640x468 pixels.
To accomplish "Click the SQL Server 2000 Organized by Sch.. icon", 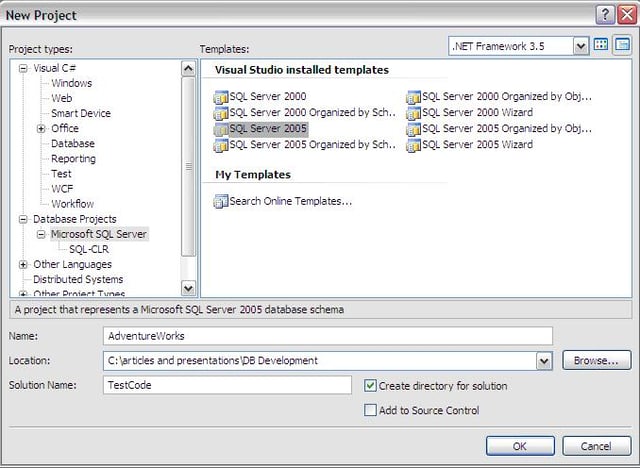I will [x=221, y=113].
